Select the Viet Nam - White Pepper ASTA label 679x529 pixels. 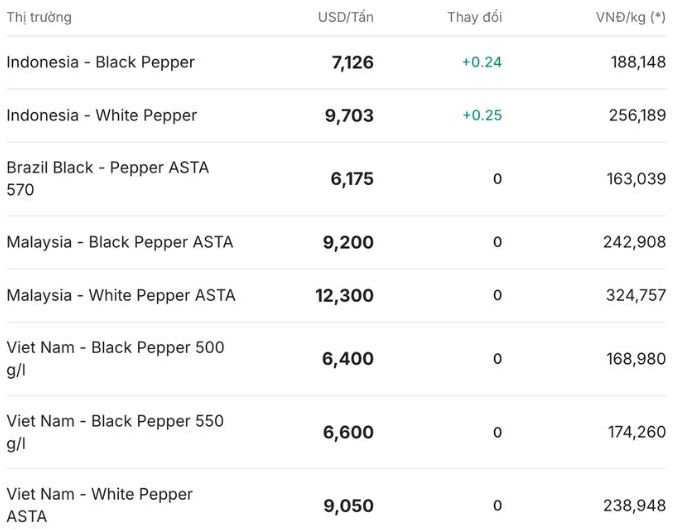(x=99, y=504)
